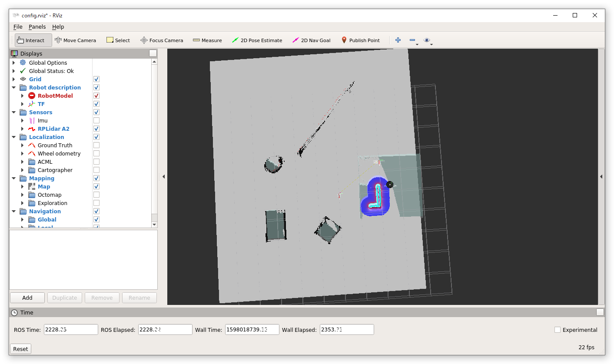Click the Focus Camera tool
Image resolution: width=614 pixels, height=364 pixels.
(x=162, y=40)
